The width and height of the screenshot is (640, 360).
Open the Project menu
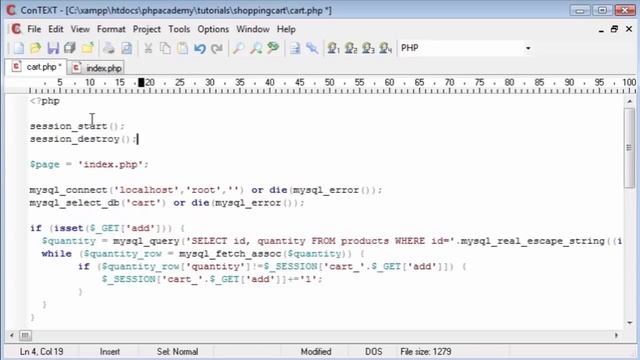coord(147,29)
